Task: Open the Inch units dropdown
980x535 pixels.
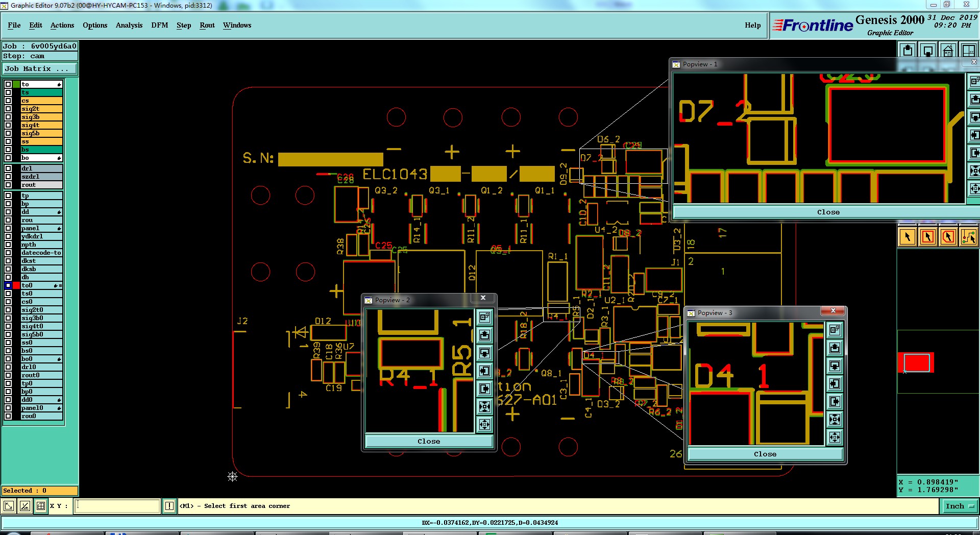Action: (x=960, y=506)
